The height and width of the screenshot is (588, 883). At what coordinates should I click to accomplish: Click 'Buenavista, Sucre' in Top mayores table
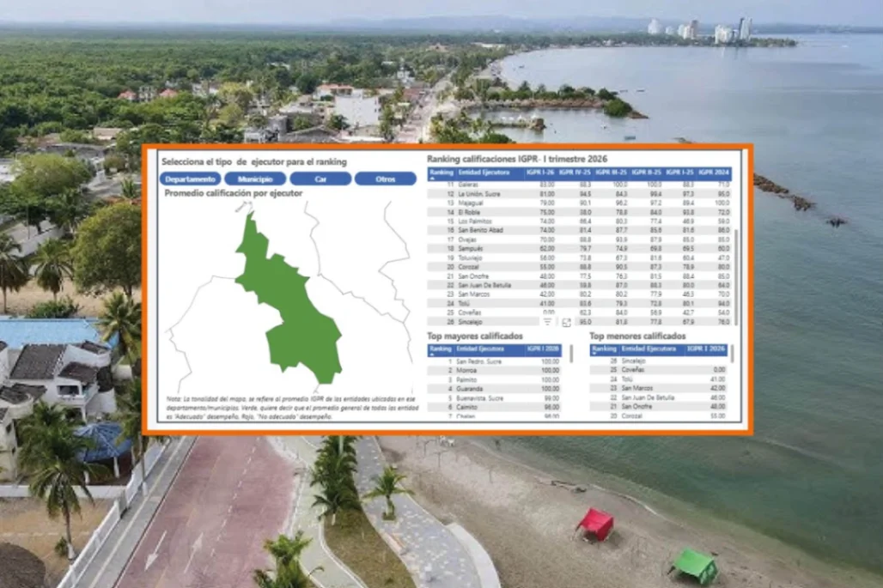tap(480, 398)
